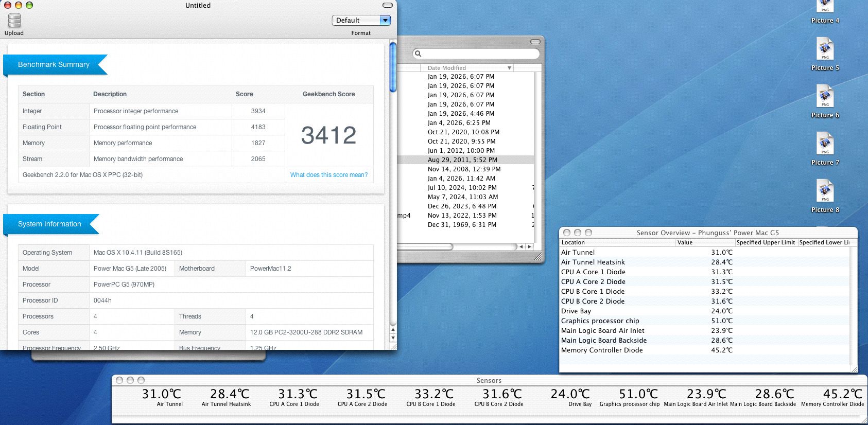The height and width of the screenshot is (425, 868).
Task: Click the Finder search input field
Action: (x=479, y=54)
